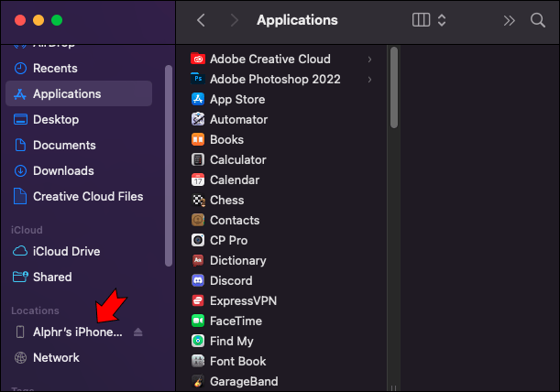Viewport: 560px width, 392px height.
Task: Open the Chess application icon
Action: click(197, 200)
